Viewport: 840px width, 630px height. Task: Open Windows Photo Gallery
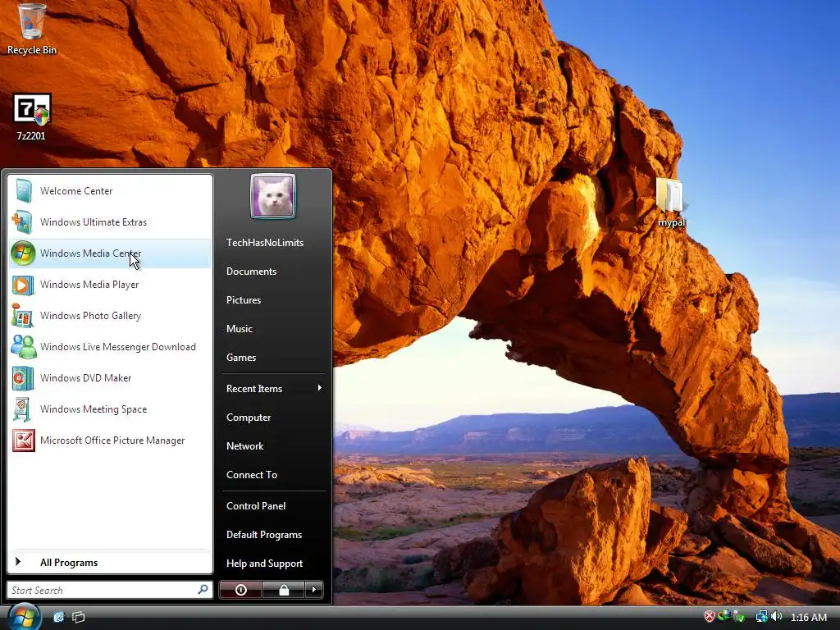coord(111,316)
